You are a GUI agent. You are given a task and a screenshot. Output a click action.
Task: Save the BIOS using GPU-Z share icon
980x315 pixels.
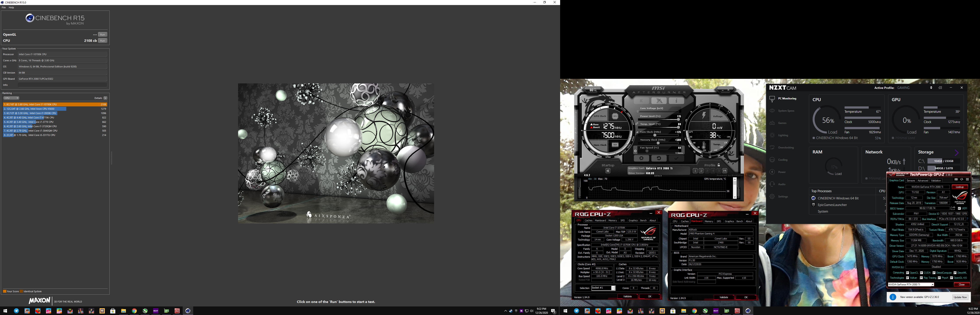[x=953, y=208]
